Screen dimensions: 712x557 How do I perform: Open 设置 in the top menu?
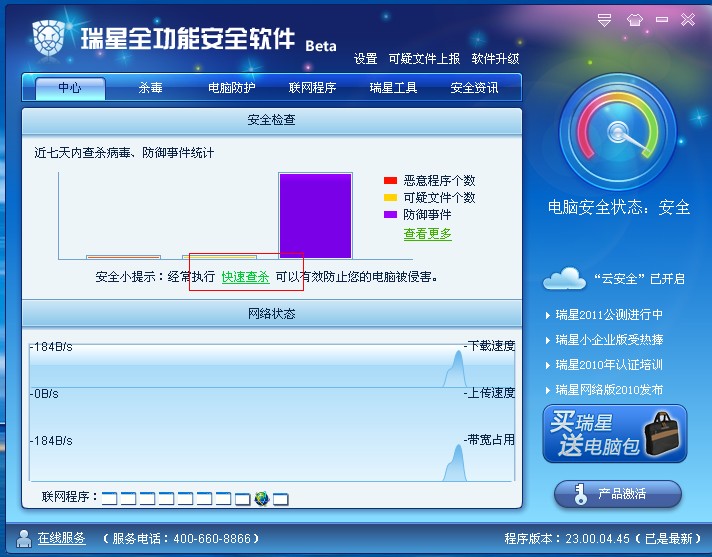(x=366, y=59)
